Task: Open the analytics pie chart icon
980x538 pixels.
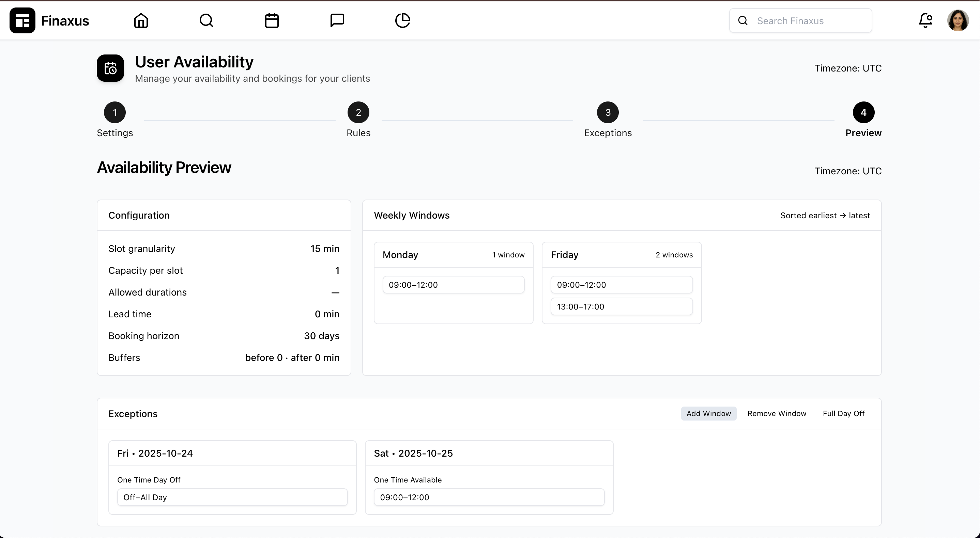Action: coord(402,20)
